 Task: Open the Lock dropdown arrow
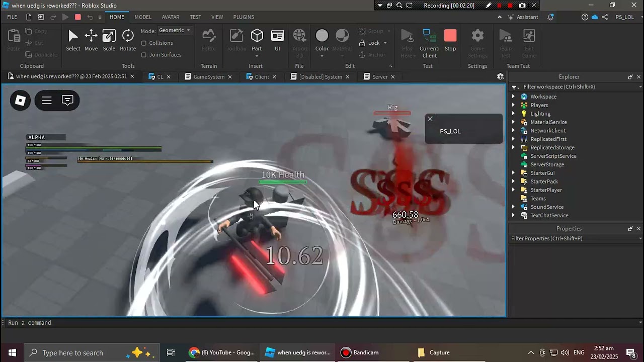(385, 43)
